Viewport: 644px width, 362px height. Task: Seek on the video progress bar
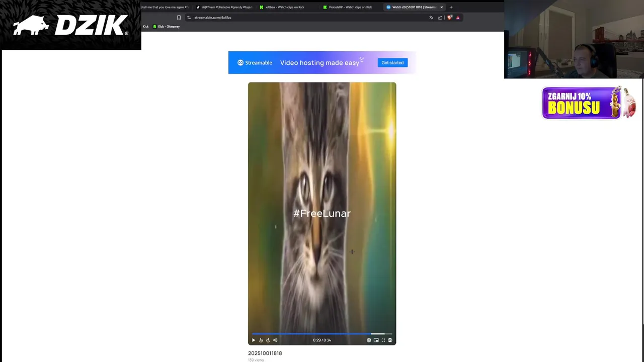[322, 333]
